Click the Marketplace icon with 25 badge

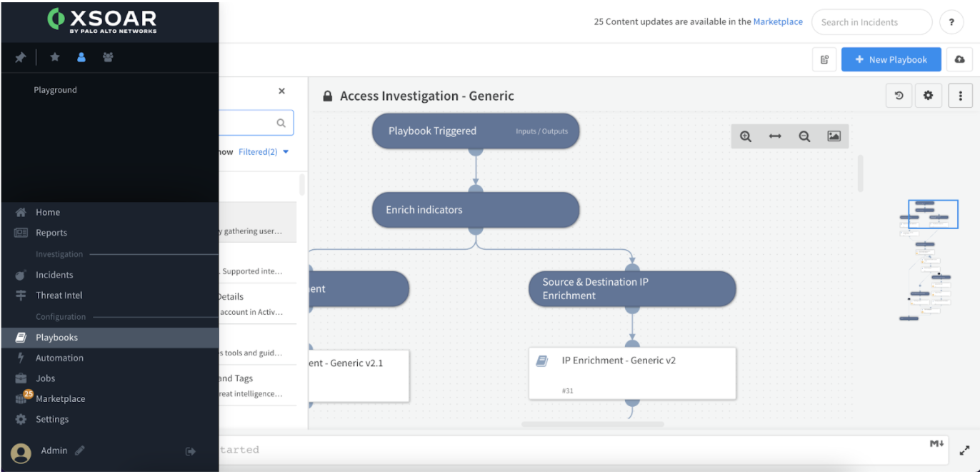pyautogui.click(x=23, y=398)
